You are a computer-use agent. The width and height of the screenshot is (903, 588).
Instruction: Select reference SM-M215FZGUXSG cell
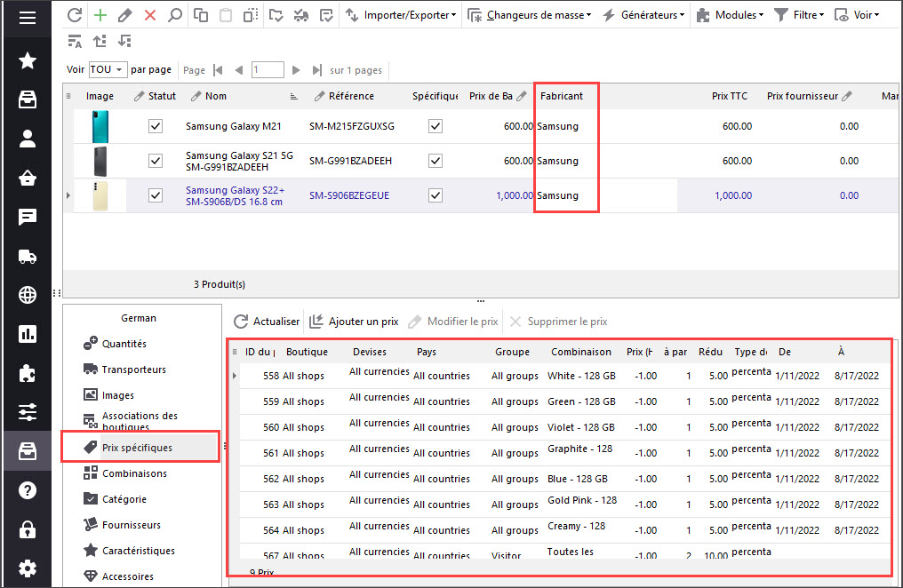352,126
